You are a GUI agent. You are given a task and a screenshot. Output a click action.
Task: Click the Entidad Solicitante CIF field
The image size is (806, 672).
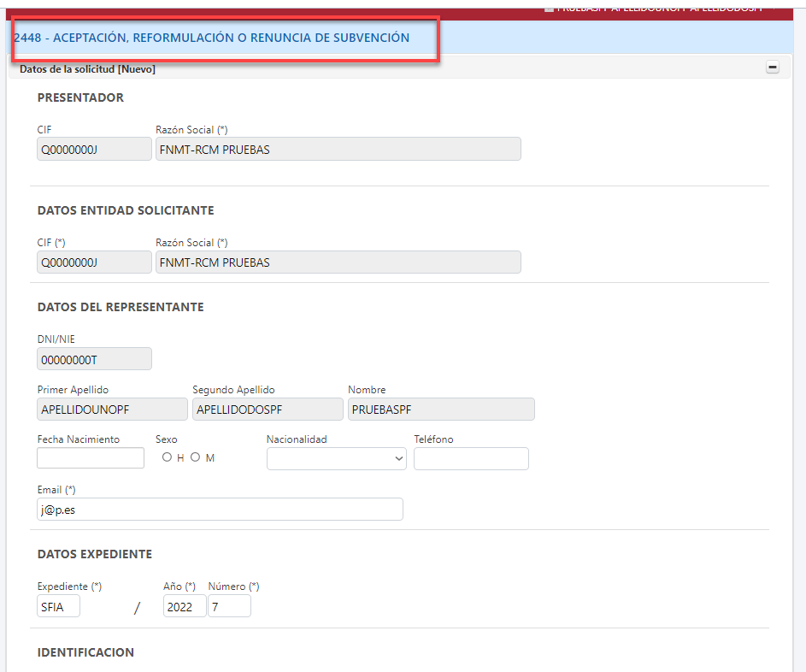94,262
